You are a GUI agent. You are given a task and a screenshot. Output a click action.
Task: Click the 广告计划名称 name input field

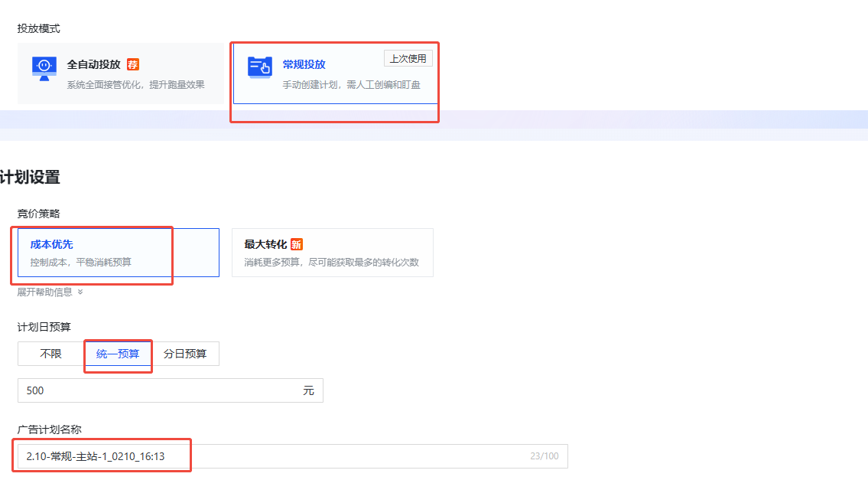(293, 456)
